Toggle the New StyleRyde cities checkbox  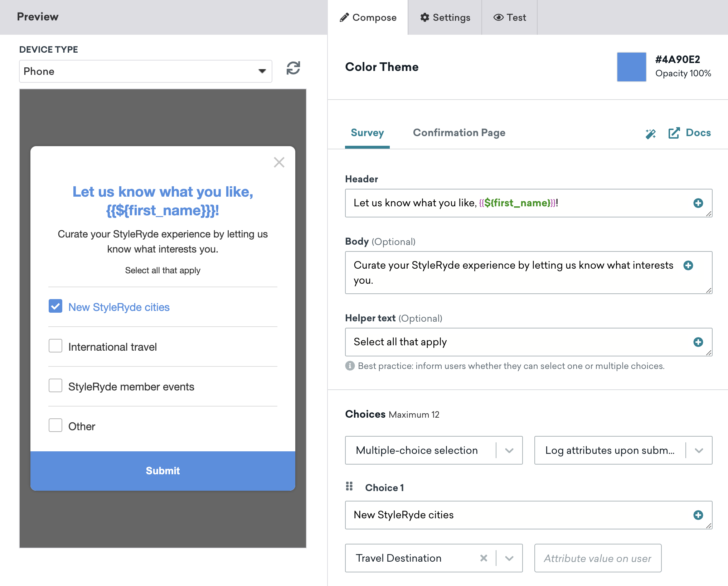tap(55, 307)
